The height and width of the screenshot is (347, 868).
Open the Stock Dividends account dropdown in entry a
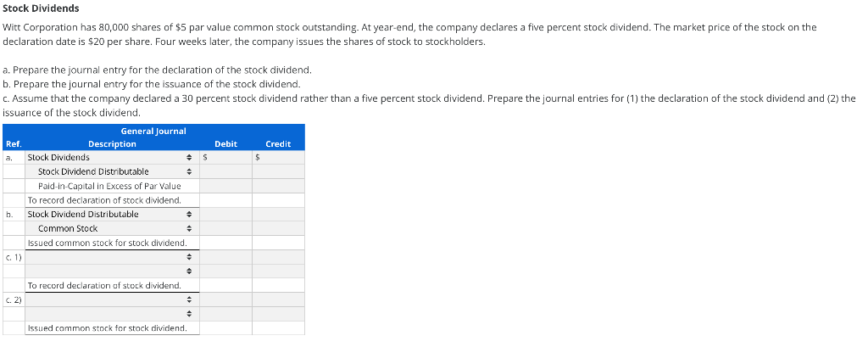click(110, 158)
